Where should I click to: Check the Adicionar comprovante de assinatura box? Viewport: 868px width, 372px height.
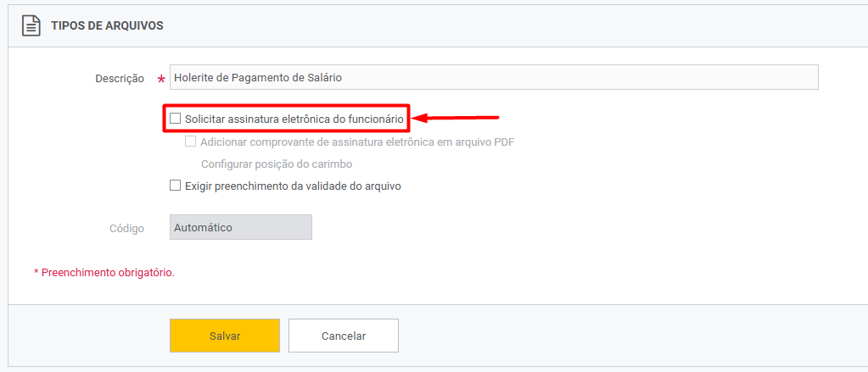point(190,142)
